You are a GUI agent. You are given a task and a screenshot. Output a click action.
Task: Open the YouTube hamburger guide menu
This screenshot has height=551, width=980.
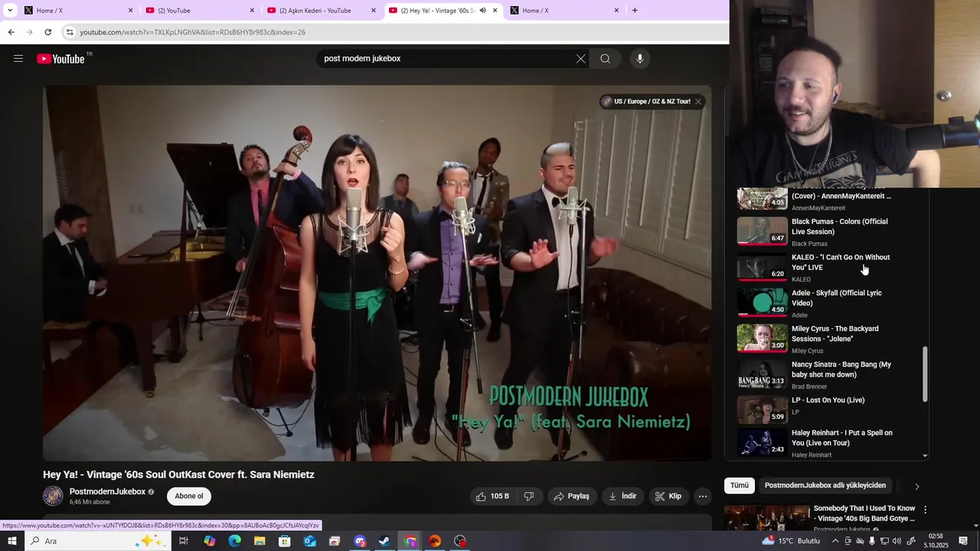click(x=18, y=59)
